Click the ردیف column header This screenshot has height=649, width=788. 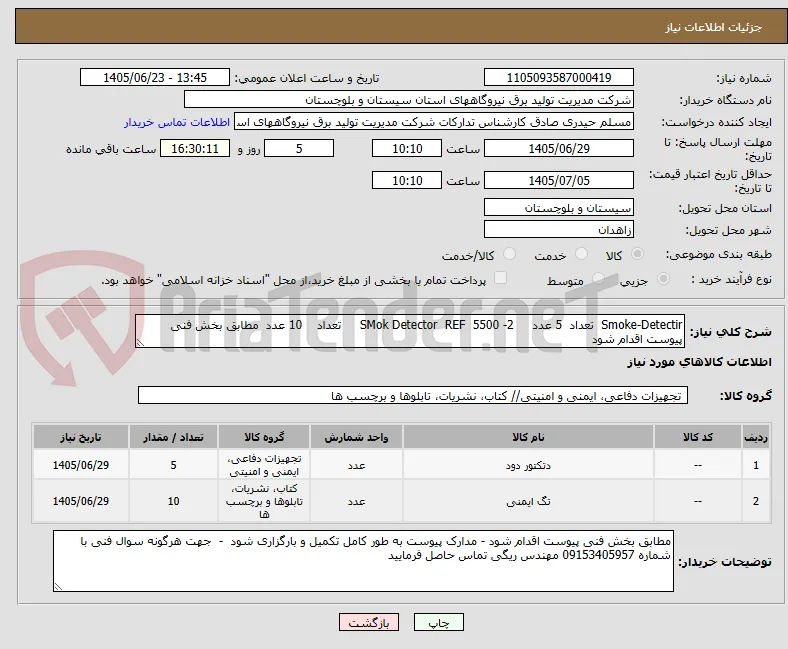point(755,437)
